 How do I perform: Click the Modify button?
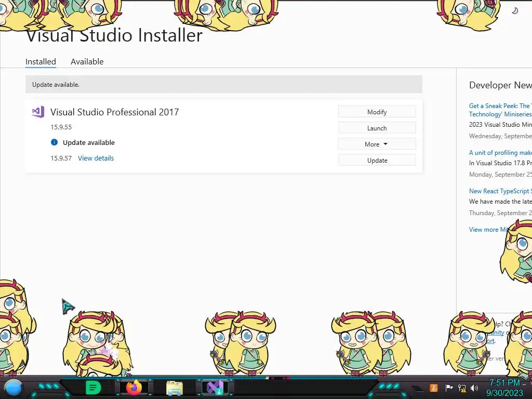coord(377,112)
